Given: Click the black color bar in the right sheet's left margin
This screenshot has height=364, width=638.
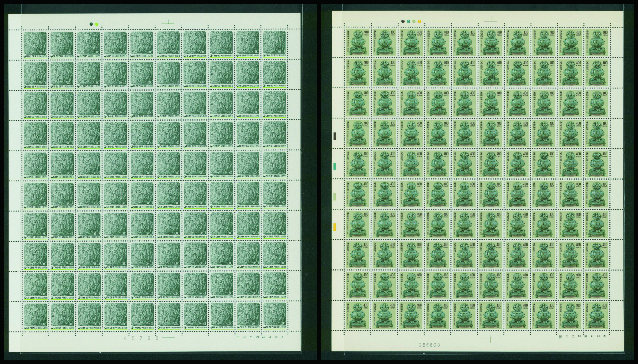Looking at the screenshot, I should (334, 136).
